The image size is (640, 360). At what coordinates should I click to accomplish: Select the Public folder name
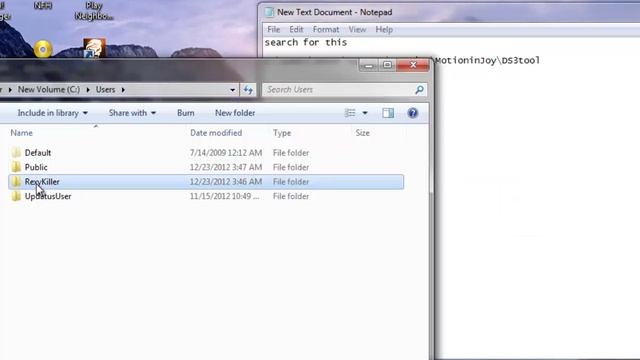[36, 167]
